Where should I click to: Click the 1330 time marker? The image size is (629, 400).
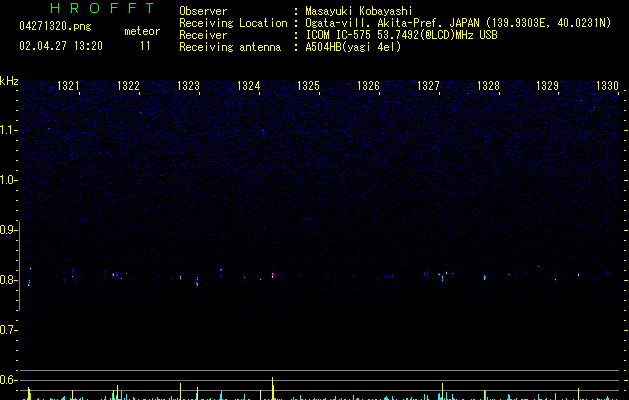pyautogui.click(x=607, y=85)
